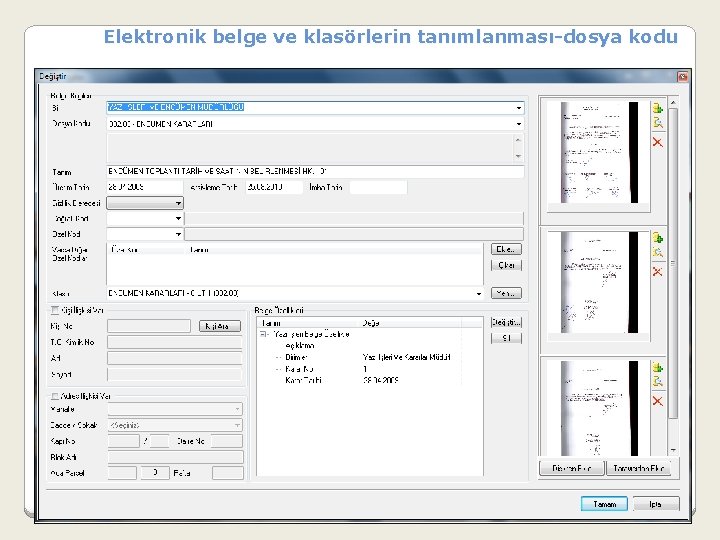Screen dimensions: 720x540
Task: Click the Blok Adı input field
Action: [175, 457]
